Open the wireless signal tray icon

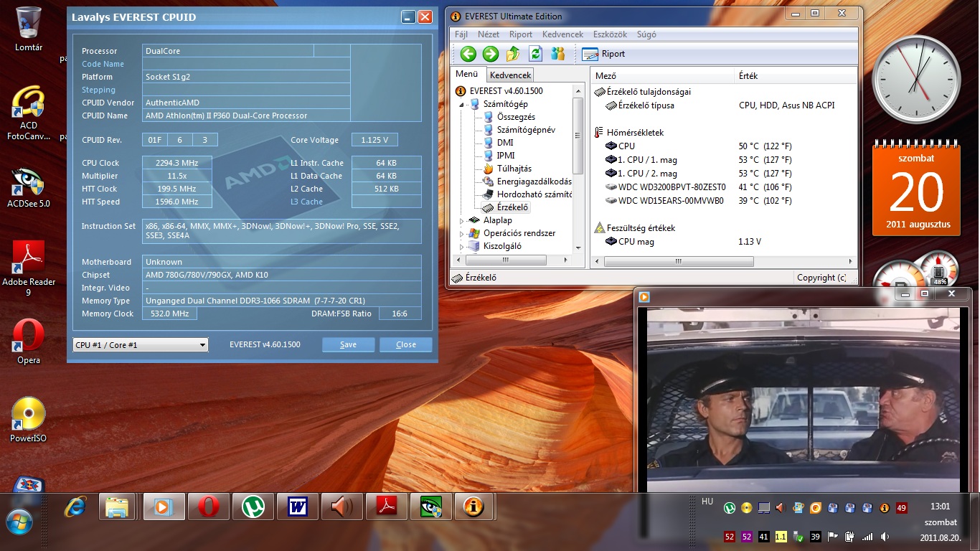867,537
